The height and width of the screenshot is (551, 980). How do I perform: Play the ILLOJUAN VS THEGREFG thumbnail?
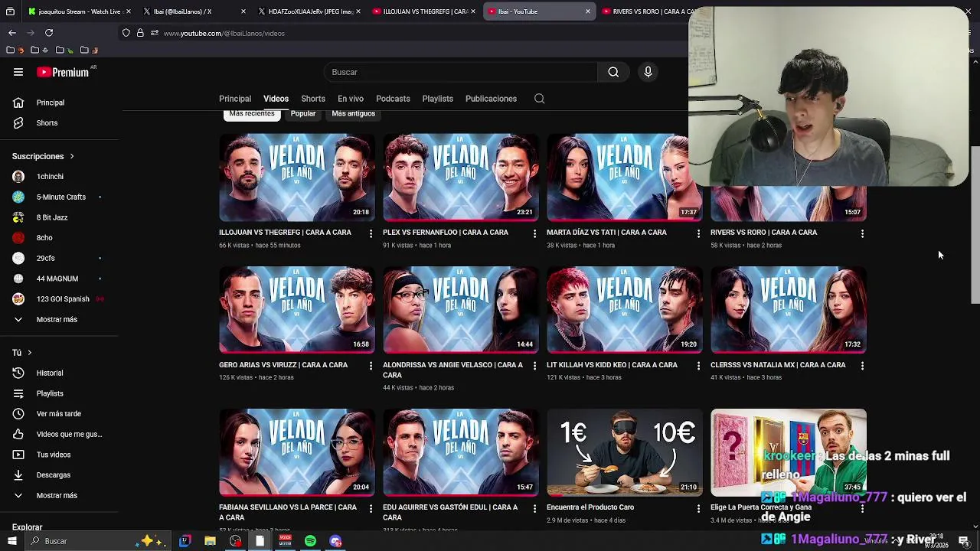point(297,178)
